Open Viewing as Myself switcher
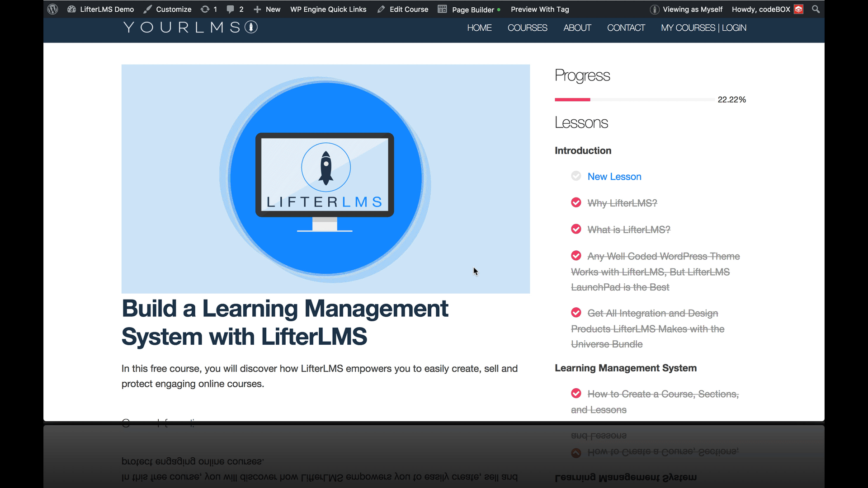The width and height of the screenshot is (868, 488). coord(693,9)
